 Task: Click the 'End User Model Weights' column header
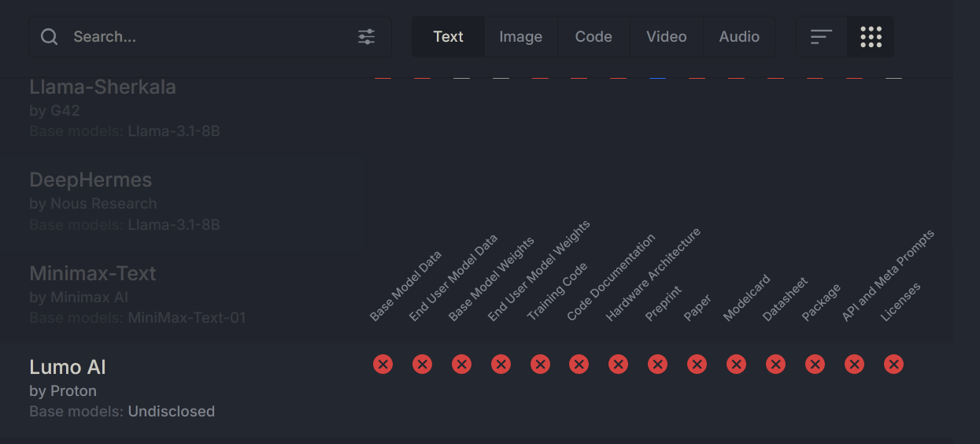click(x=539, y=271)
